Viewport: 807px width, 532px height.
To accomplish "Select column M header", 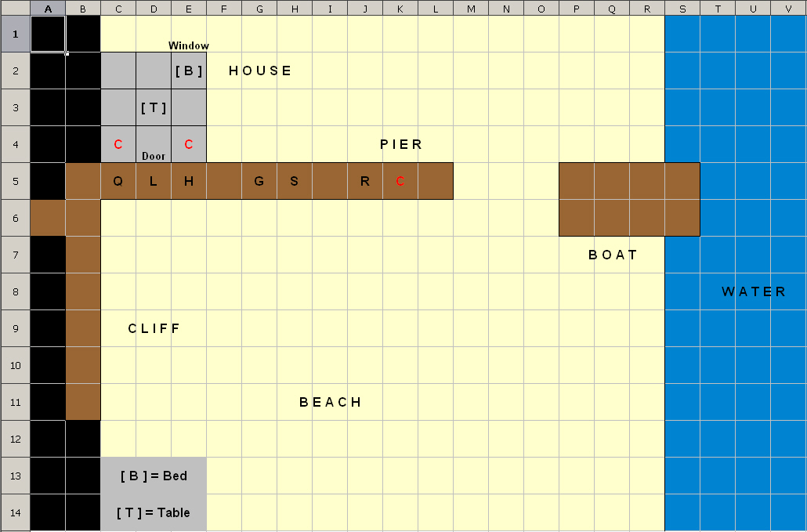I will point(471,8).
